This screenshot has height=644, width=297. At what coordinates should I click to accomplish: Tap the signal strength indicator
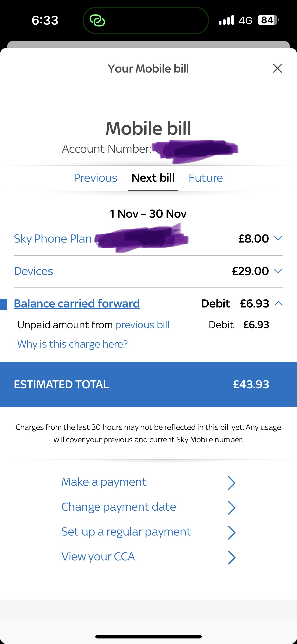[x=226, y=20]
